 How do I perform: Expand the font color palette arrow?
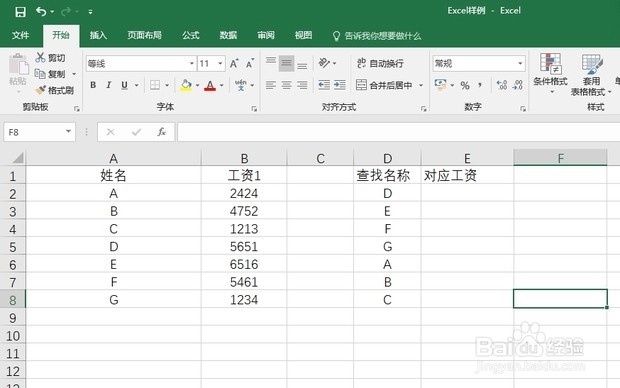click(222, 85)
